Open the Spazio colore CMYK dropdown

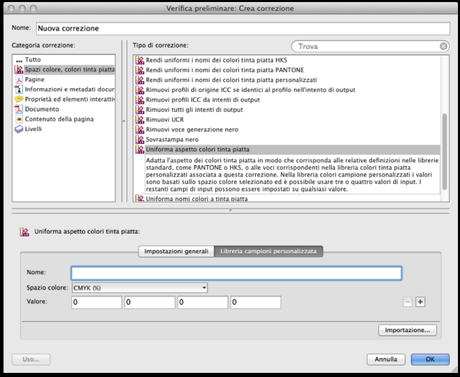click(x=140, y=288)
